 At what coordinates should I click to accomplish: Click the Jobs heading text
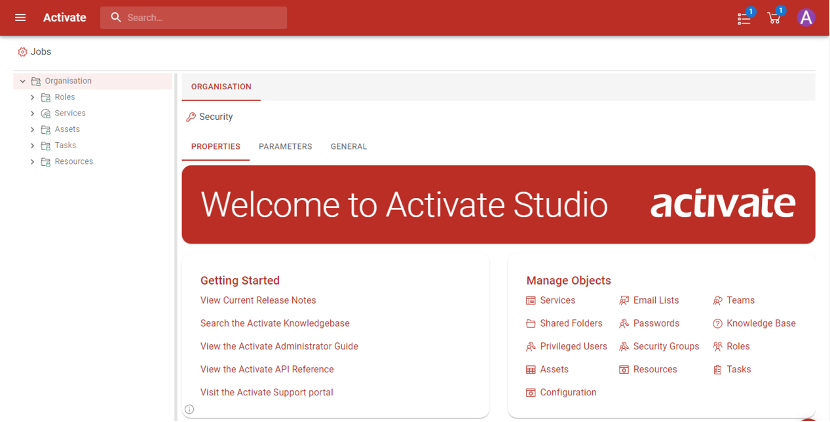[x=41, y=51]
